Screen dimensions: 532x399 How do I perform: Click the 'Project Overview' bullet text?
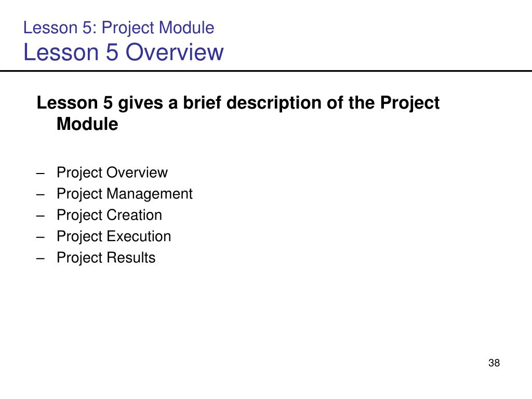tap(112, 172)
